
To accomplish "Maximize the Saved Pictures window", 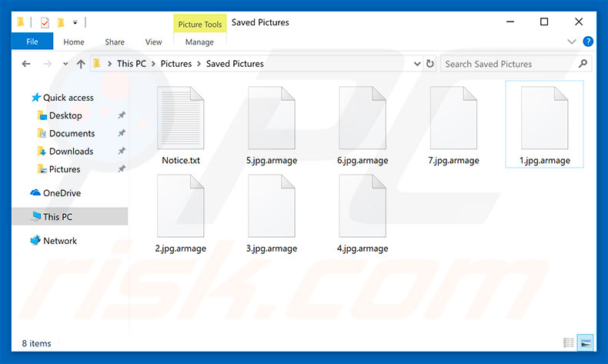I will coord(544,22).
